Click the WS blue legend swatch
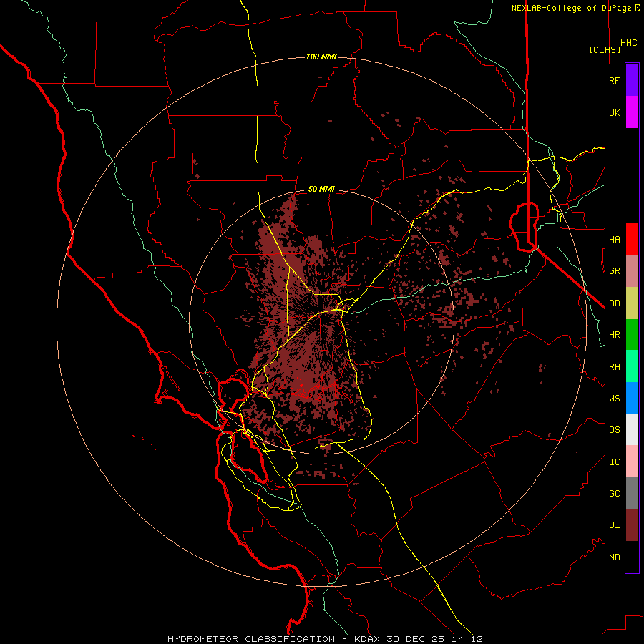This screenshot has width=644, height=644. pos(632,398)
